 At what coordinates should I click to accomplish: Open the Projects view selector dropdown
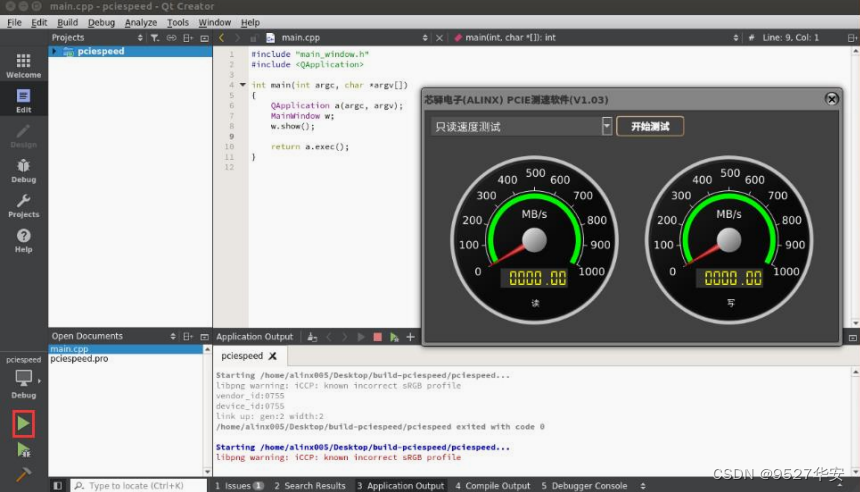pyautogui.click(x=140, y=38)
